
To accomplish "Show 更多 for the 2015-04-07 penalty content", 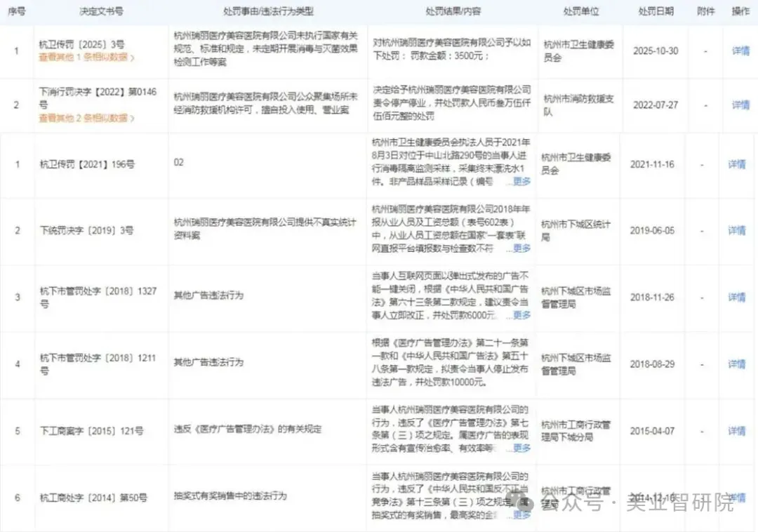I will pyautogui.click(x=521, y=448).
